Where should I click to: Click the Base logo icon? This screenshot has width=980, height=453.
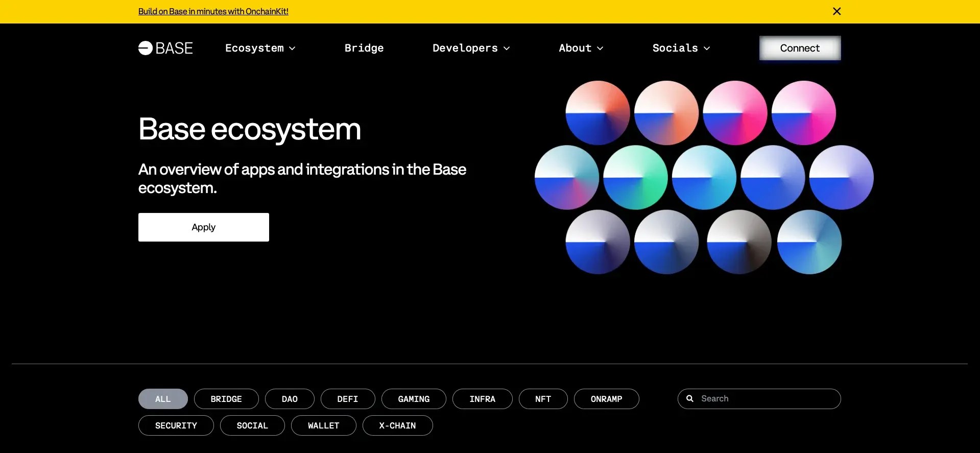[165, 48]
